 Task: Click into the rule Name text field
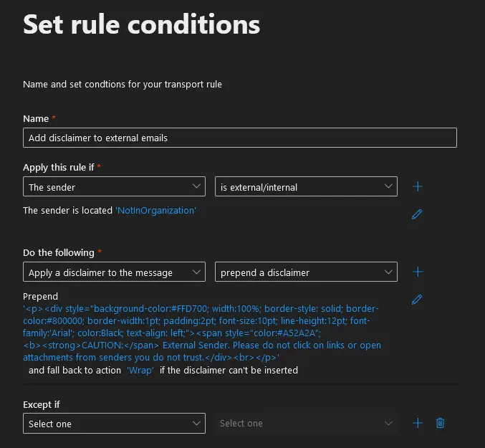[239, 138]
